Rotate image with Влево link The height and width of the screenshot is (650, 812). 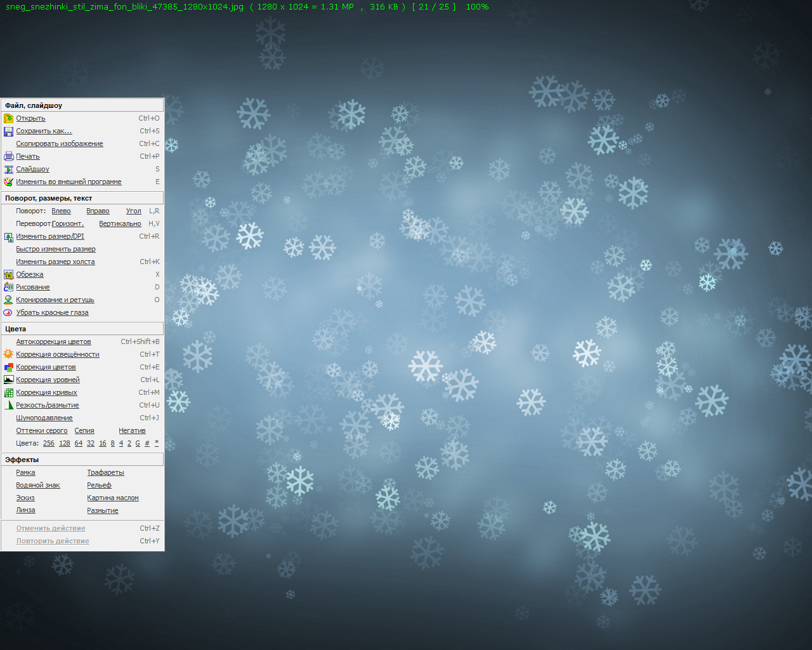pos(61,211)
